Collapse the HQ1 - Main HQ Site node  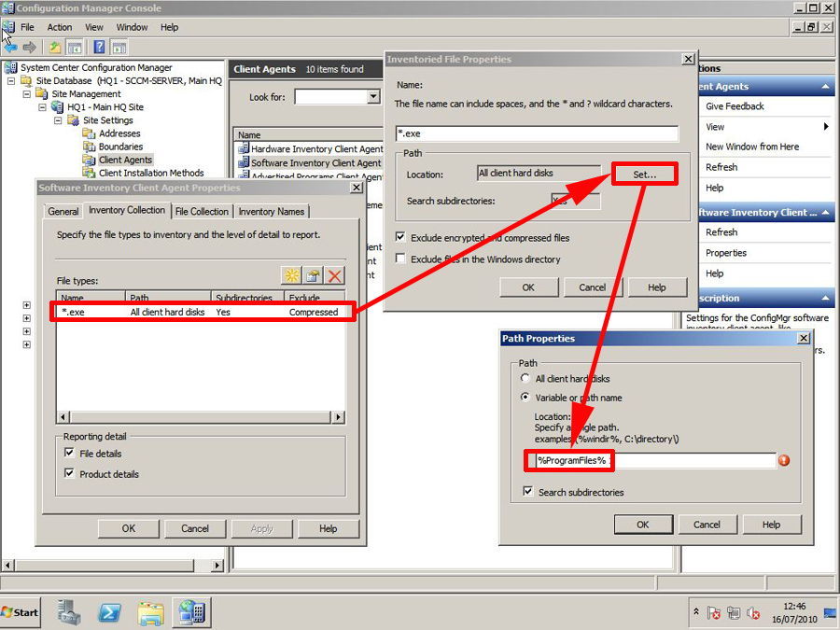click(x=42, y=107)
